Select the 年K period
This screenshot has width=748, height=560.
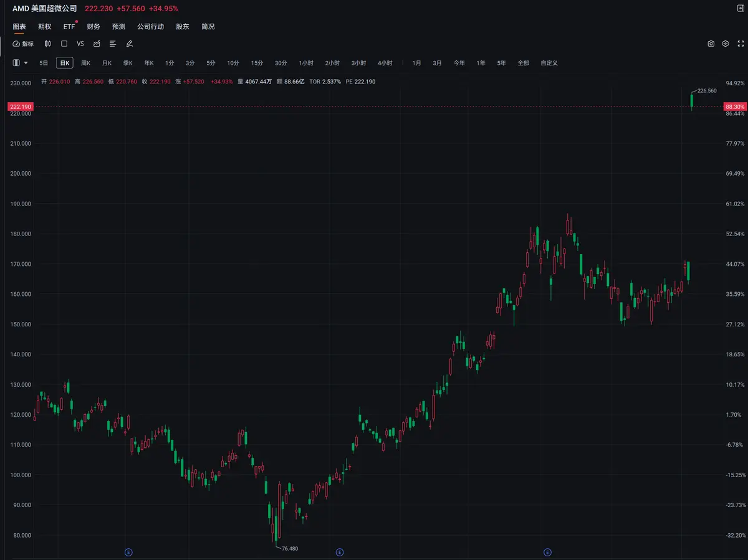pyautogui.click(x=149, y=63)
